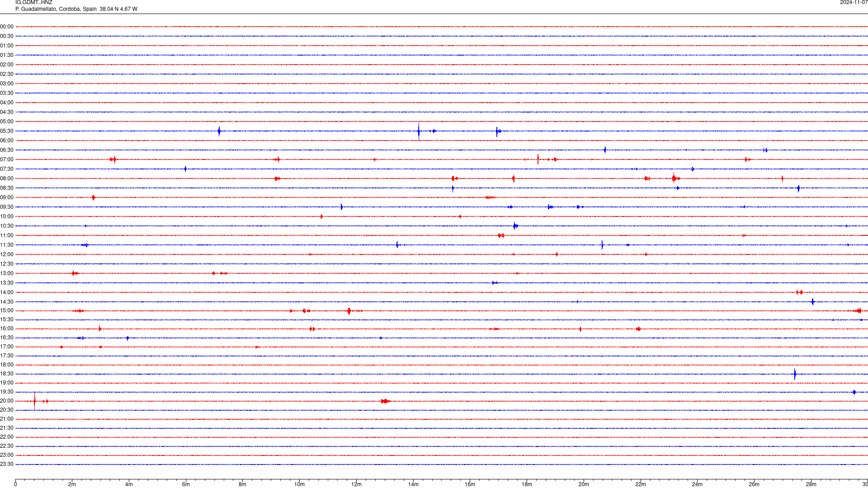Select the 01:00 time row label

pos(7,46)
